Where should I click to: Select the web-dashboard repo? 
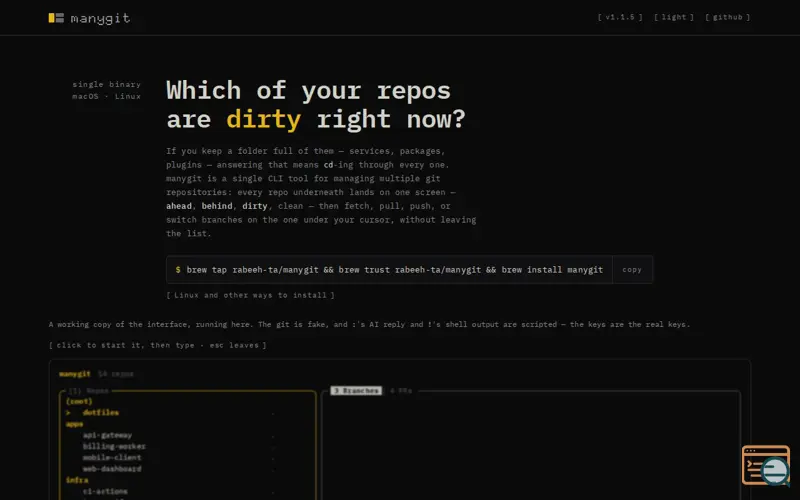pyautogui.click(x=112, y=469)
